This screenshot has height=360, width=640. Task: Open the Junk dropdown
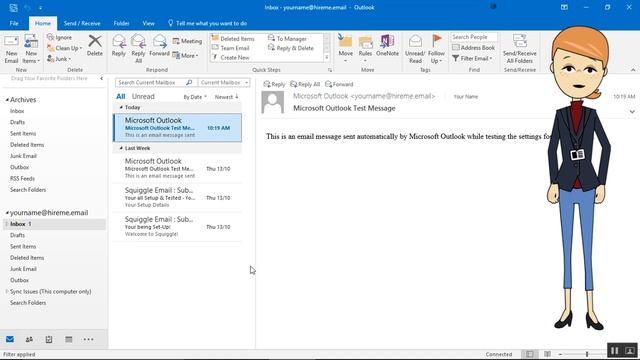(x=59, y=59)
